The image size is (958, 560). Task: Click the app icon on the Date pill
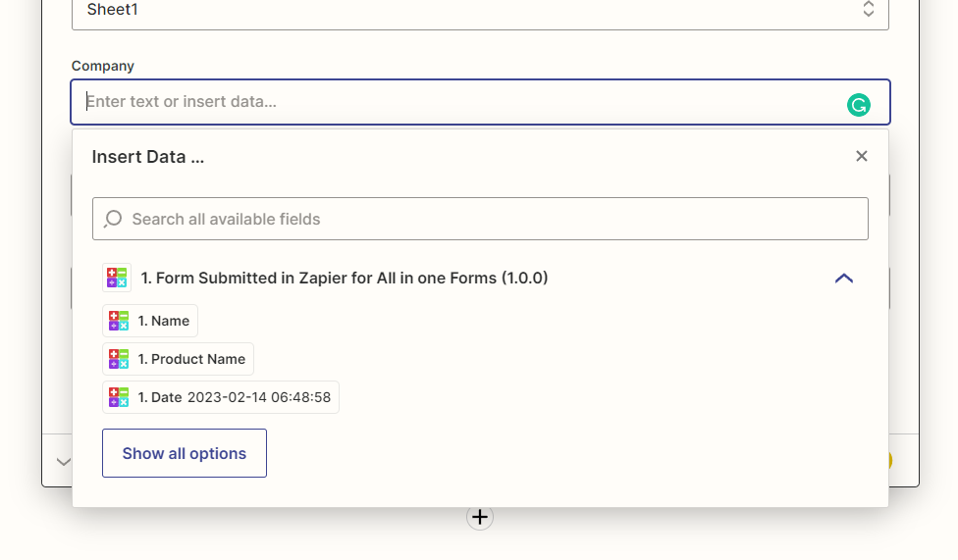[119, 397]
